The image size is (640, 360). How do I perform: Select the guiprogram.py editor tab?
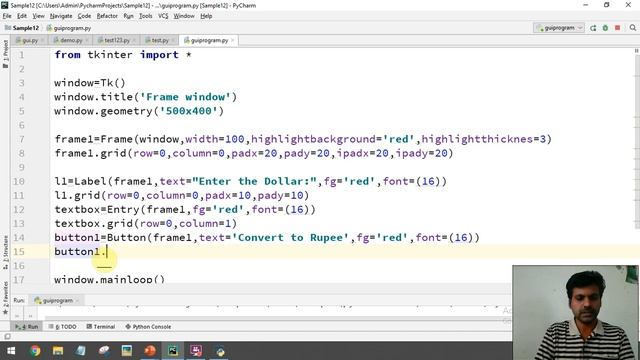point(209,40)
